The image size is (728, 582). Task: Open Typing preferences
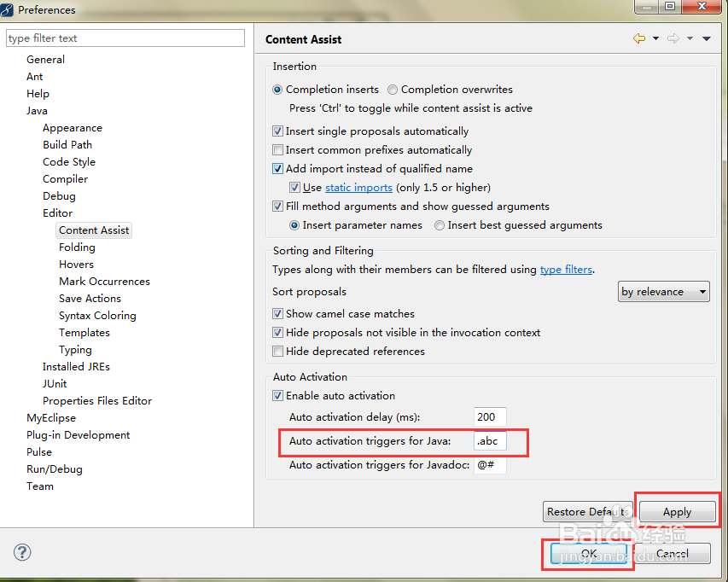tap(75, 350)
